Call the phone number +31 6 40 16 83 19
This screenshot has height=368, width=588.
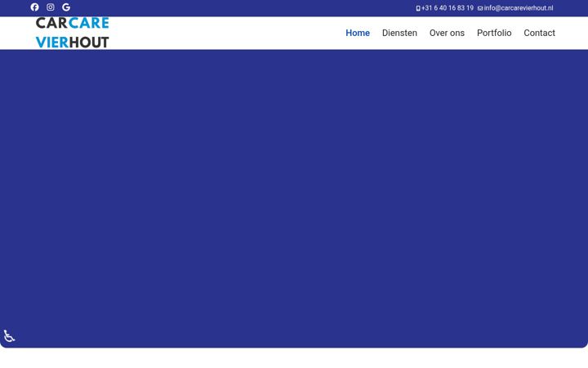point(448,8)
